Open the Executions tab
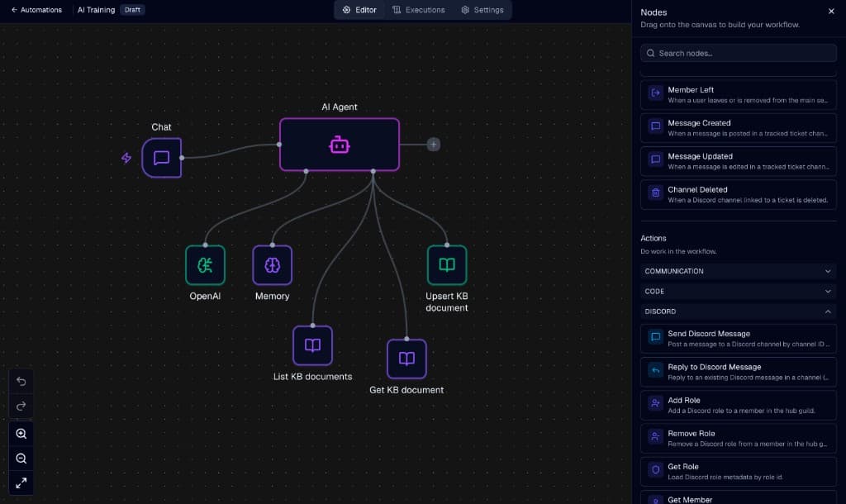The width and height of the screenshot is (846, 504). coord(419,10)
